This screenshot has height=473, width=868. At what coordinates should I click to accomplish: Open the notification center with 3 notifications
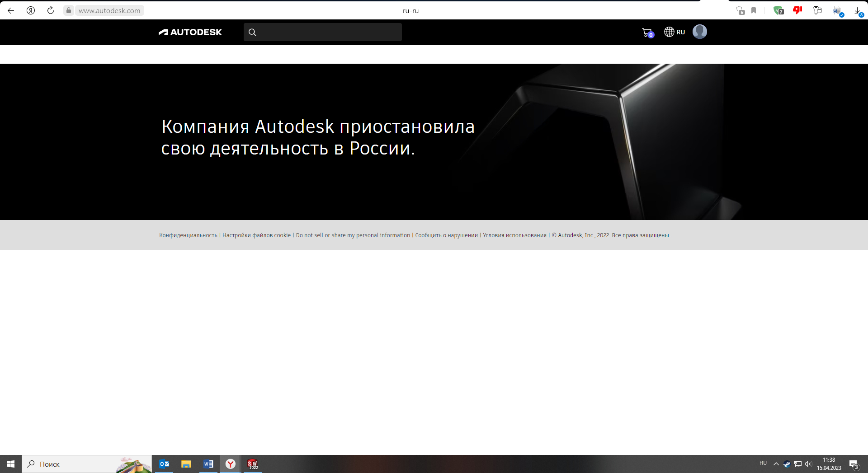point(854,464)
